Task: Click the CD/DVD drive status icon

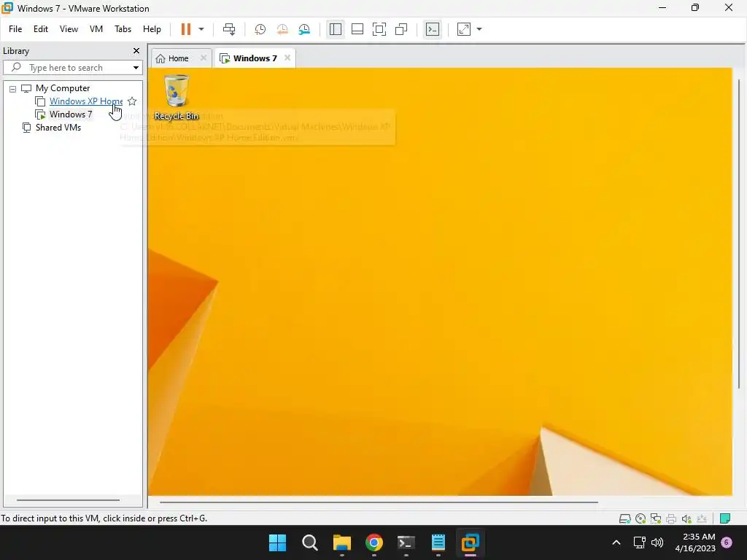Action: click(x=640, y=518)
